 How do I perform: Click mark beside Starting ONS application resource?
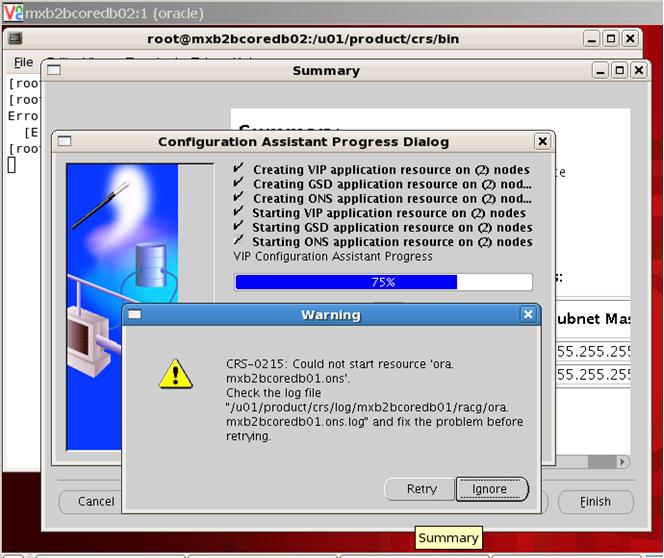click(x=238, y=240)
